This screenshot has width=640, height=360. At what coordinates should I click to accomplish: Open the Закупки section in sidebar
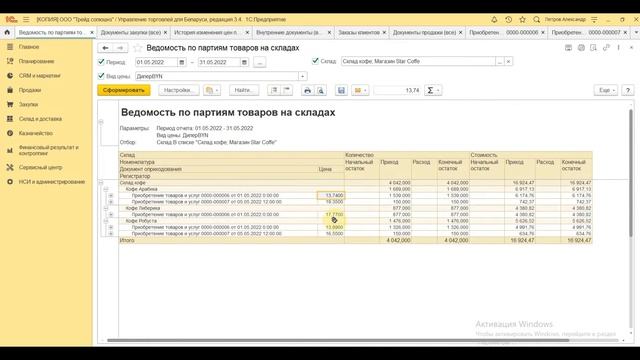point(28,104)
